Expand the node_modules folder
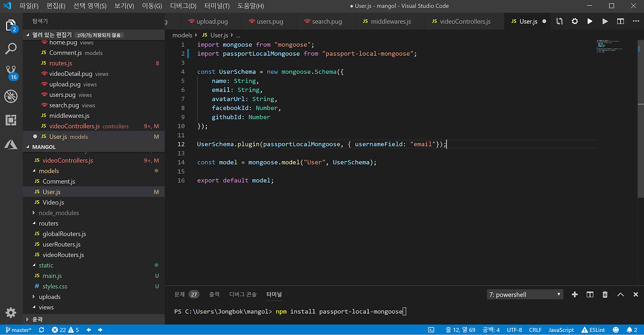This screenshot has height=335, width=644. click(58, 213)
